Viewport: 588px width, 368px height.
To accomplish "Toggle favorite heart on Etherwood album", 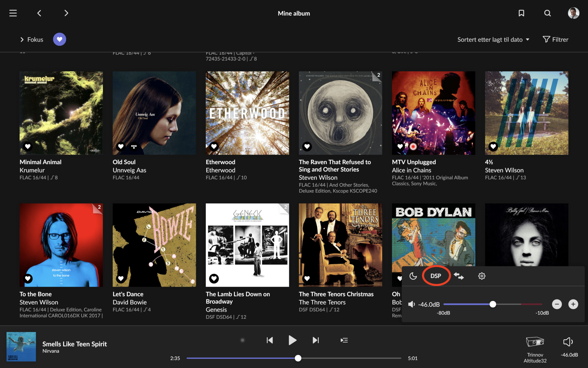I will [x=214, y=147].
